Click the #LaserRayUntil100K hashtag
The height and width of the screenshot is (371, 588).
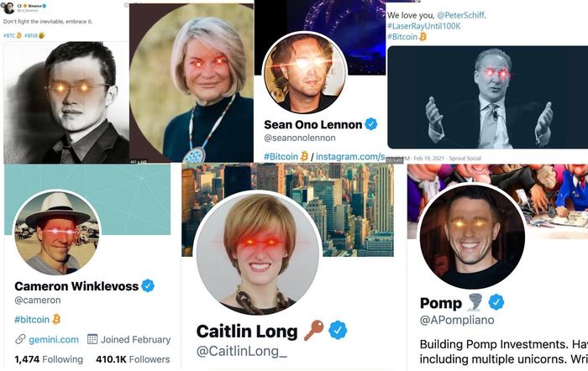(x=423, y=26)
